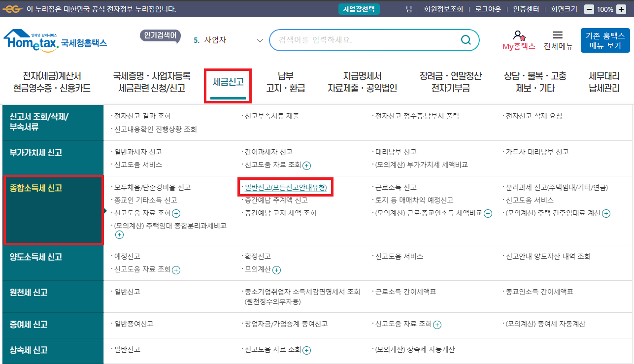Open 신고내용확인 진행상황 조회

tap(156, 129)
